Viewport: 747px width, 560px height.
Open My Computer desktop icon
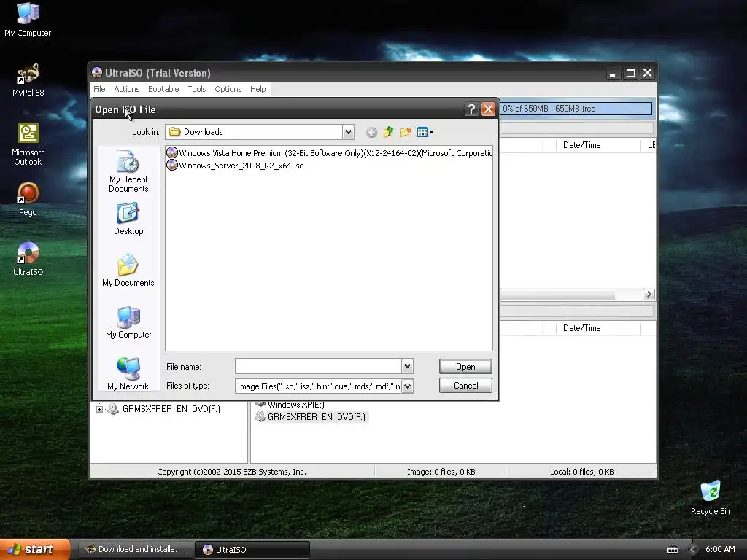(x=28, y=20)
